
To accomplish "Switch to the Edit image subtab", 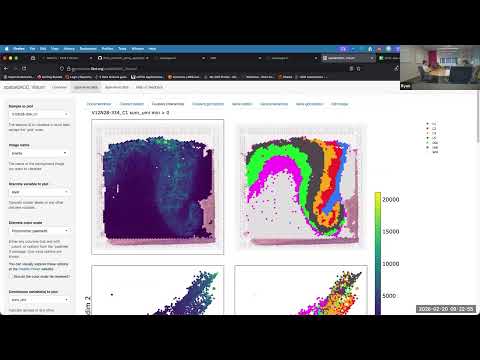I will (x=340, y=104).
